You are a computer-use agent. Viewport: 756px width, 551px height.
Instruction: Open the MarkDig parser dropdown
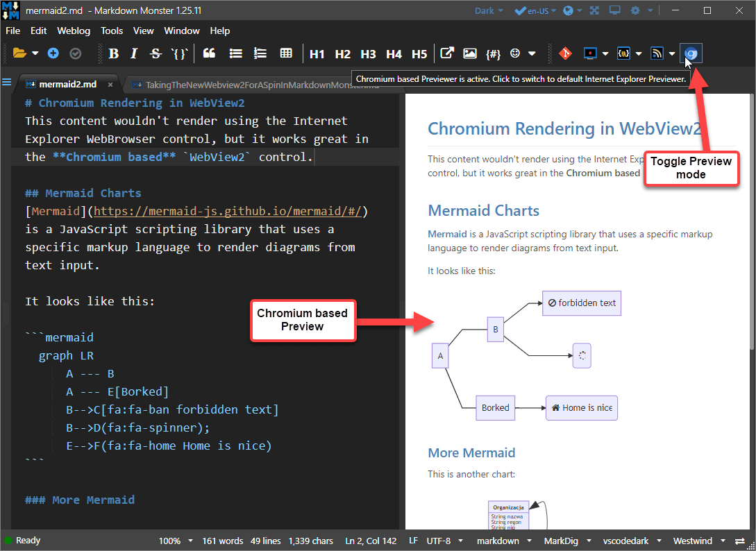(567, 541)
